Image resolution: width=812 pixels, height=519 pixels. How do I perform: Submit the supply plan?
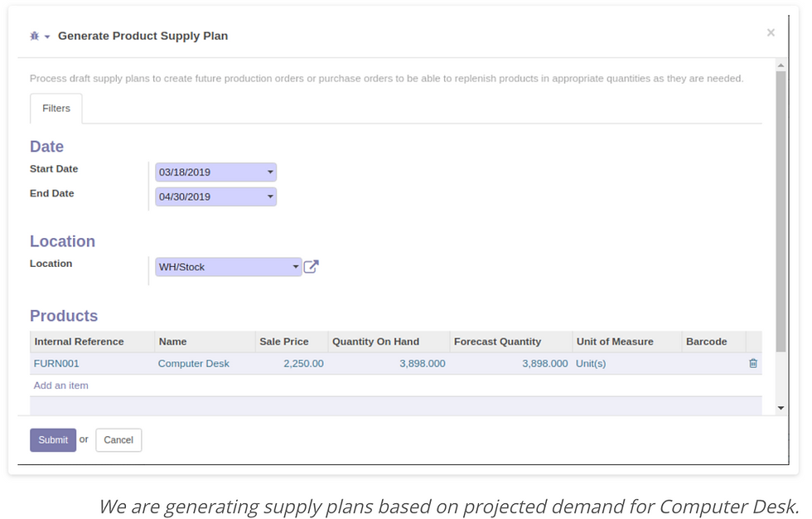point(53,439)
